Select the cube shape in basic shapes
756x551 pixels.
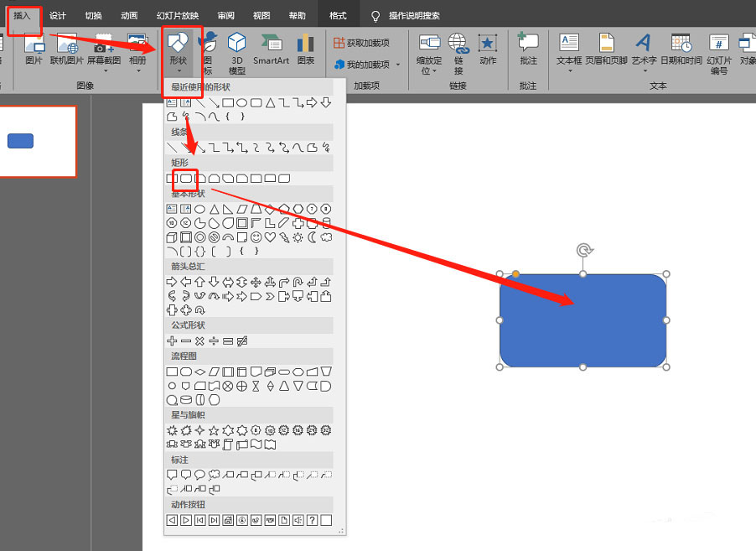pos(172,237)
